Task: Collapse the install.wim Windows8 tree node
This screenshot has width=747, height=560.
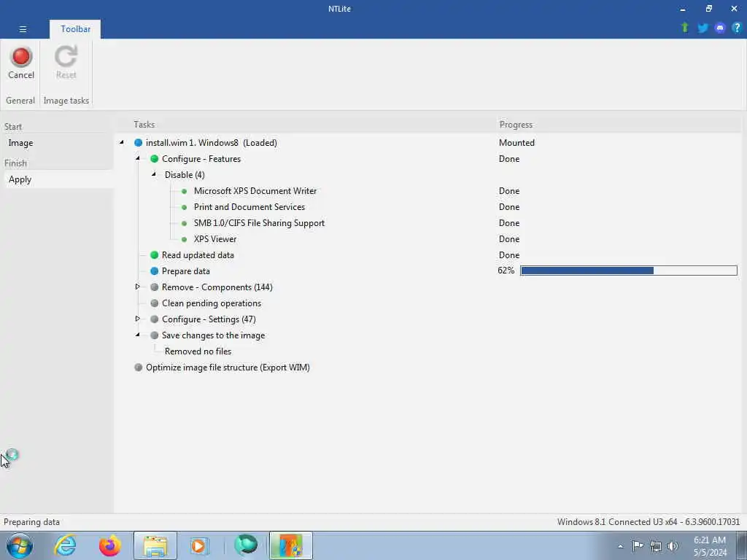Action: (x=122, y=142)
